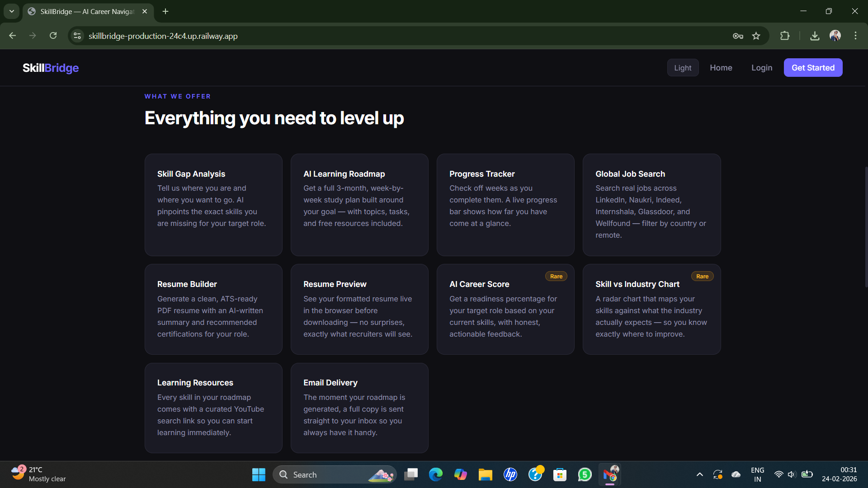Click the page vertical scrollbar
The height and width of the screenshot is (488, 868).
(866, 226)
